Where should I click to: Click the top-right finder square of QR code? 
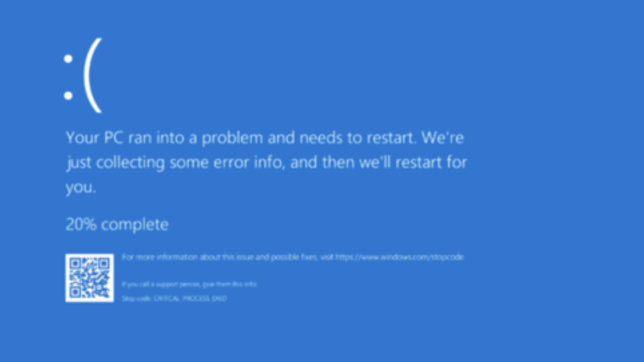(x=104, y=264)
